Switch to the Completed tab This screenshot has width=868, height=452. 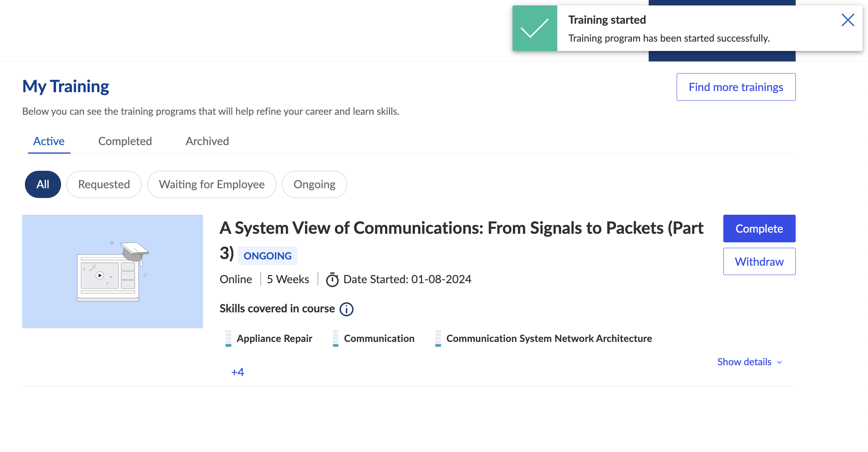point(124,141)
